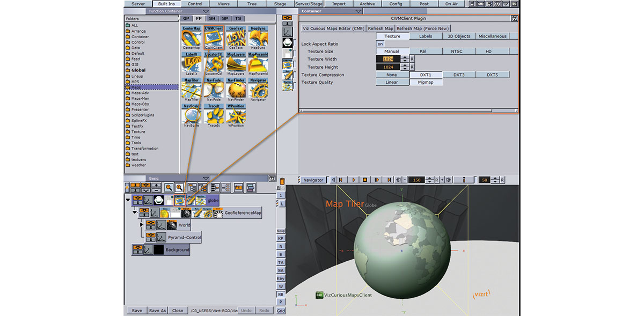This screenshot has width=644, height=316.
Task: Expand the World container
Action: pyautogui.click(x=142, y=225)
